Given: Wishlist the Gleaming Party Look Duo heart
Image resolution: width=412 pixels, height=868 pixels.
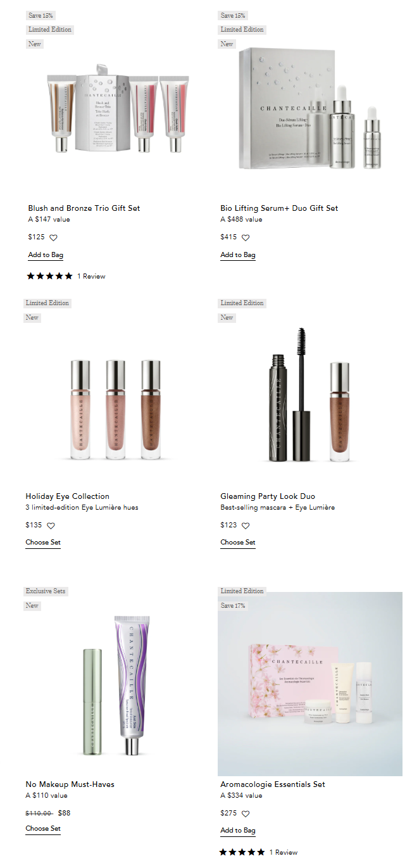Looking at the screenshot, I should pos(246,525).
